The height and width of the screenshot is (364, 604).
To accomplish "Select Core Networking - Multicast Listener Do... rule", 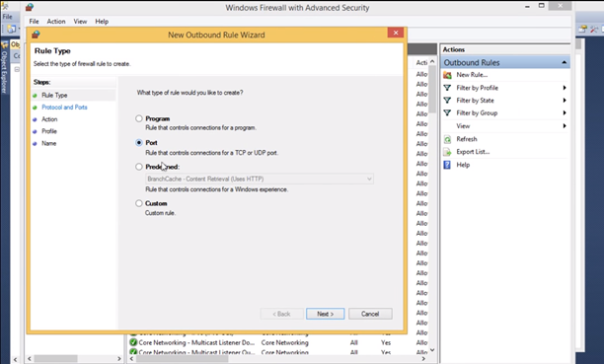I will [196, 342].
